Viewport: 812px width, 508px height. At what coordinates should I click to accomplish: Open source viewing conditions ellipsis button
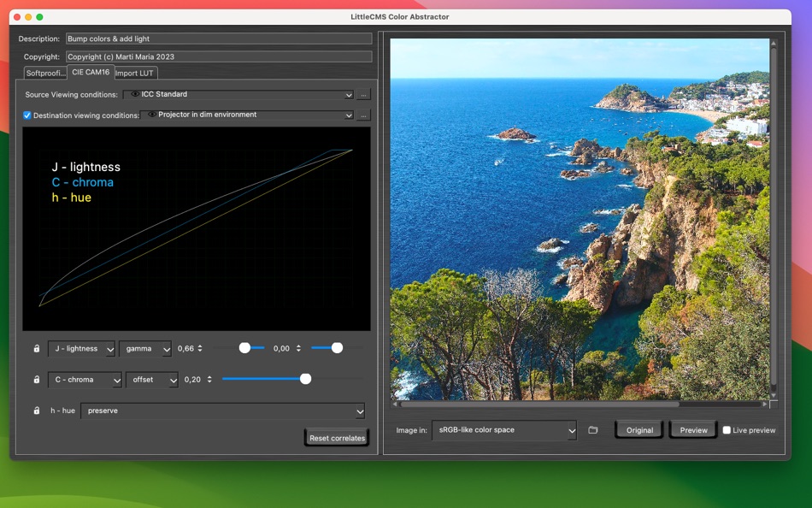pyautogui.click(x=363, y=94)
